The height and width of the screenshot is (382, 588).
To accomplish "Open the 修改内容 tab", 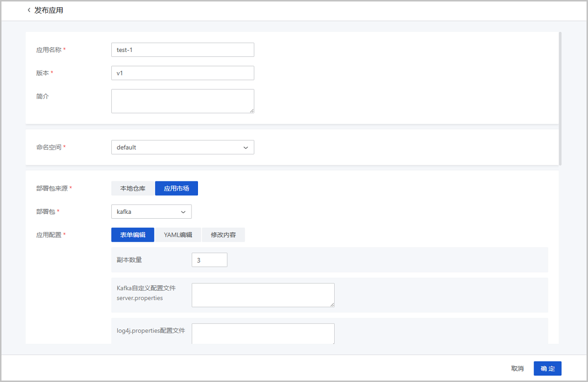I will pyautogui.click(x=223, y=235).
